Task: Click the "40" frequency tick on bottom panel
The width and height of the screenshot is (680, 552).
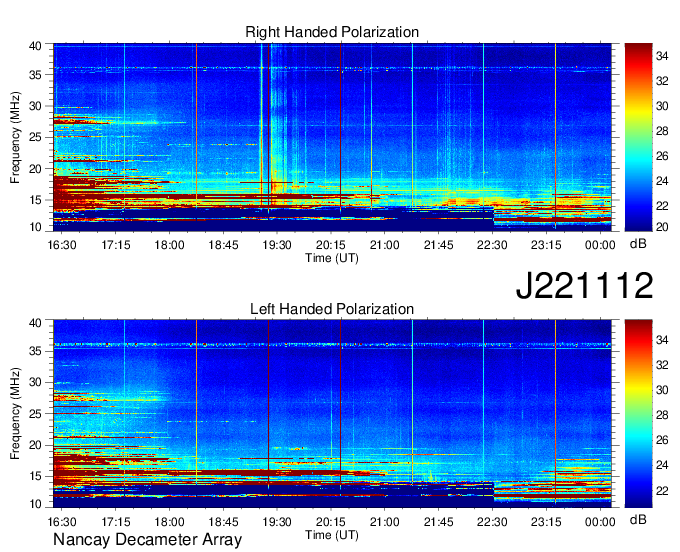Action: [x=36, y=323]
